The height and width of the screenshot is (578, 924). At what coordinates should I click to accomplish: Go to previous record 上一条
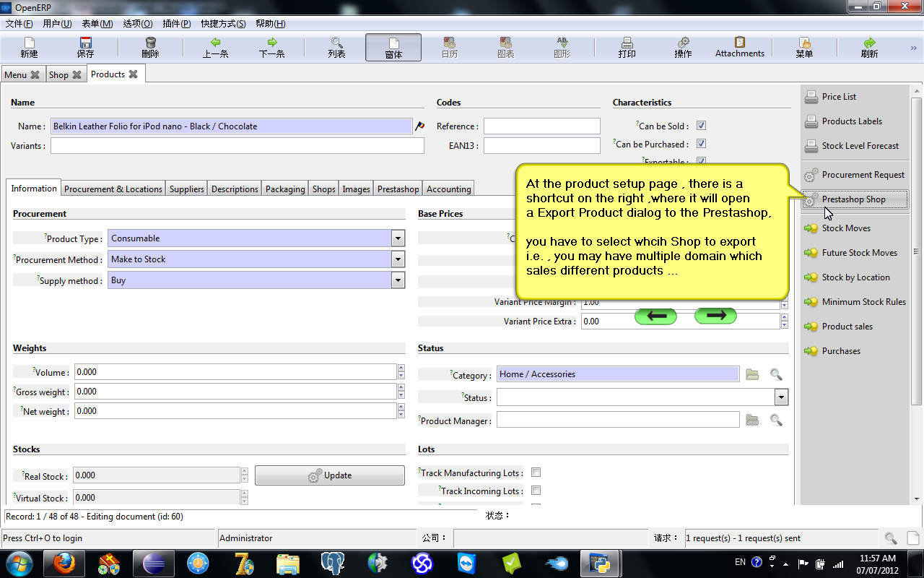[215, 48]
